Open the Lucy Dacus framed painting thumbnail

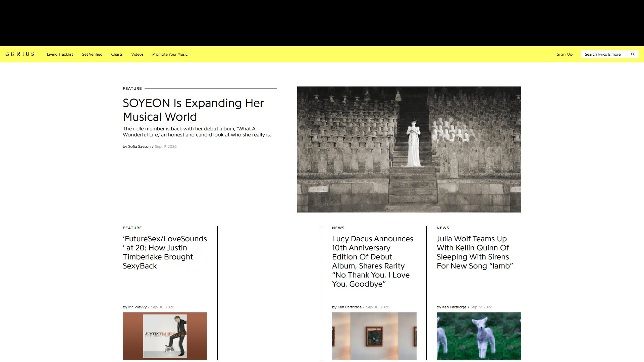pyautogui.click(x=374, y=336)
